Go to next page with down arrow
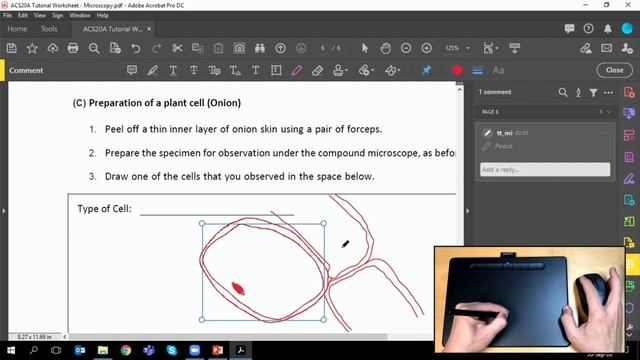This screenshot has width=640, height=360. (x=301, y=48)
